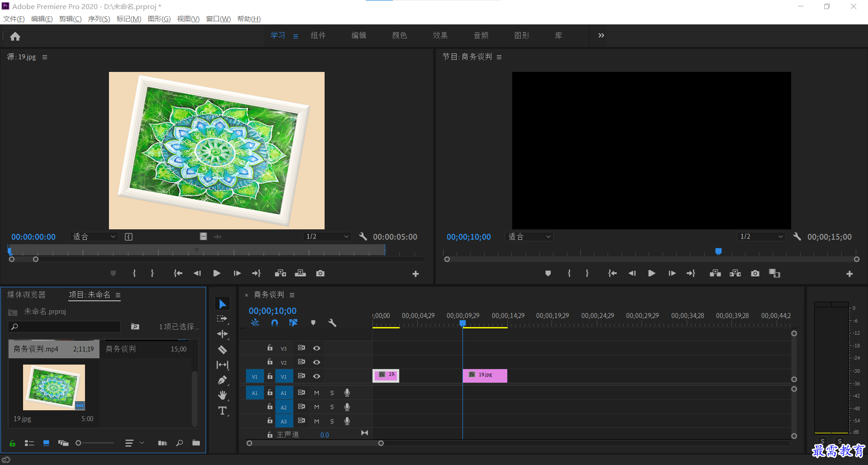Screen dimensions: 868x465
Task: Open timeline display settings wrench
Action: pyautogui.click(x=332, y=323)
